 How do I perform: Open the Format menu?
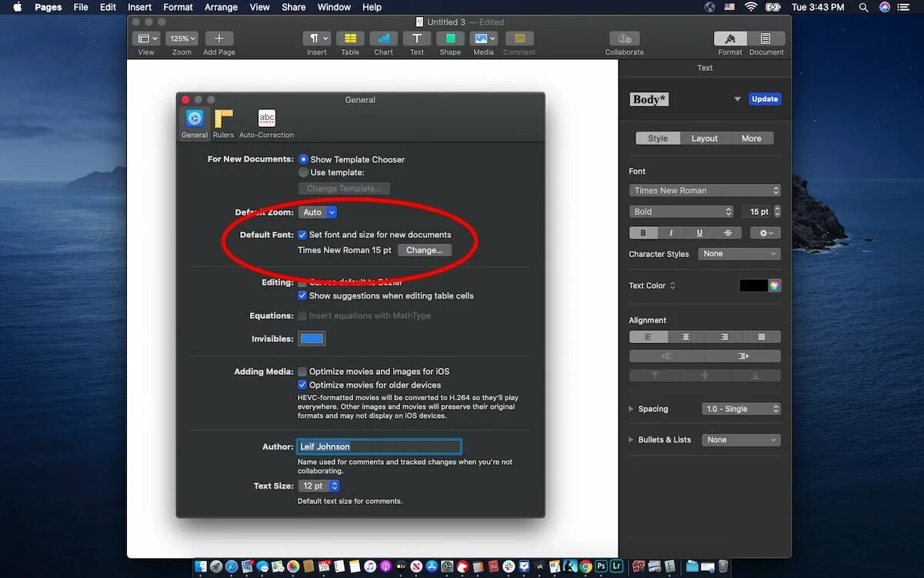(x=178, y=7)
